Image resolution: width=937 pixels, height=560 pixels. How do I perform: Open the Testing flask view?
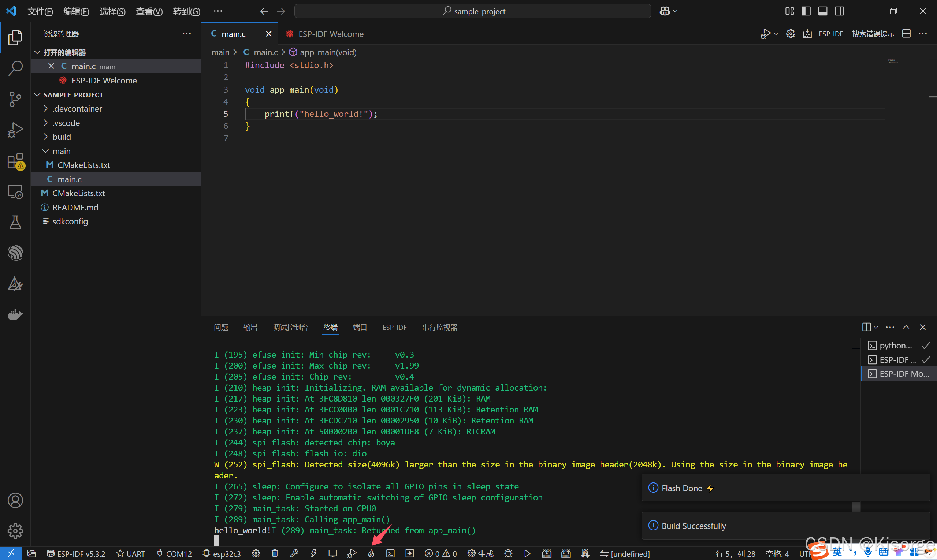(x=15, y=223)
